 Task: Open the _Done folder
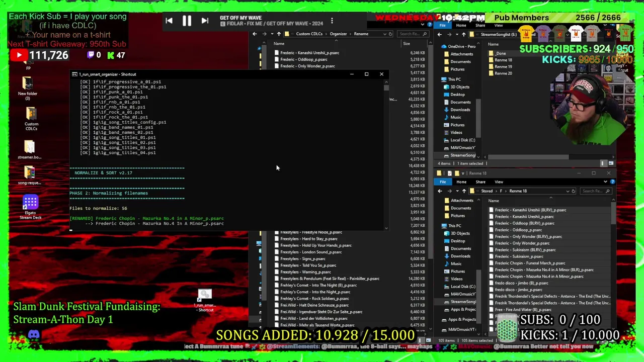tap(500, 53)
